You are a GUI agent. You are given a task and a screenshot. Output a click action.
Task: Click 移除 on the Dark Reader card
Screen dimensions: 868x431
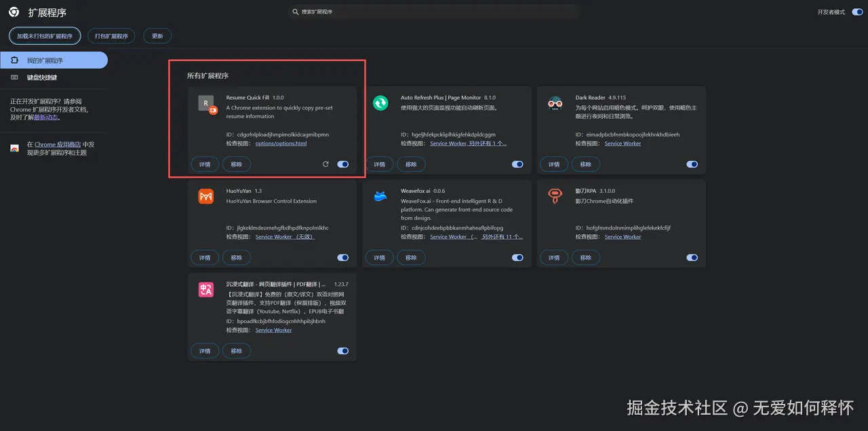586,164
